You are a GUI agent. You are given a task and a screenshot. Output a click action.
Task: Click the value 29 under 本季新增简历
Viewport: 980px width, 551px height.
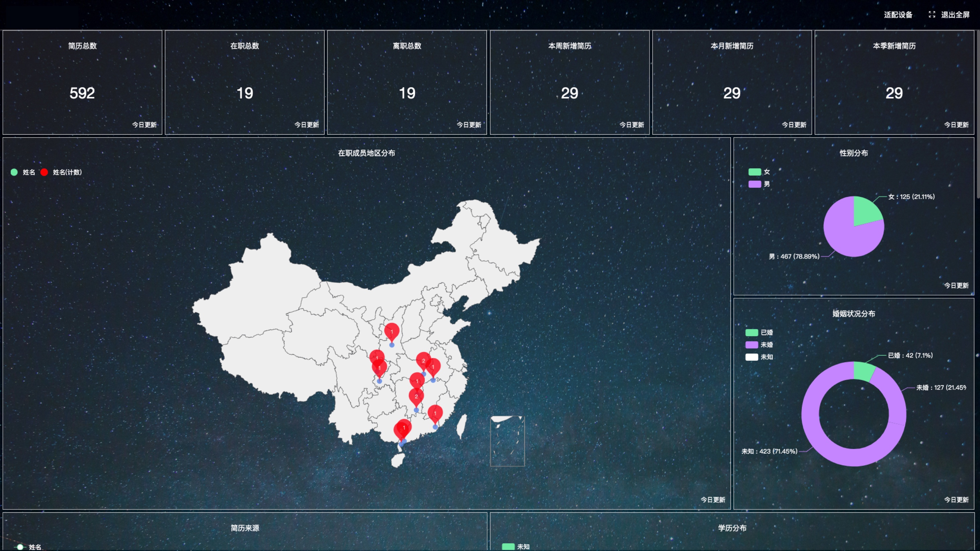pos(894,93)
